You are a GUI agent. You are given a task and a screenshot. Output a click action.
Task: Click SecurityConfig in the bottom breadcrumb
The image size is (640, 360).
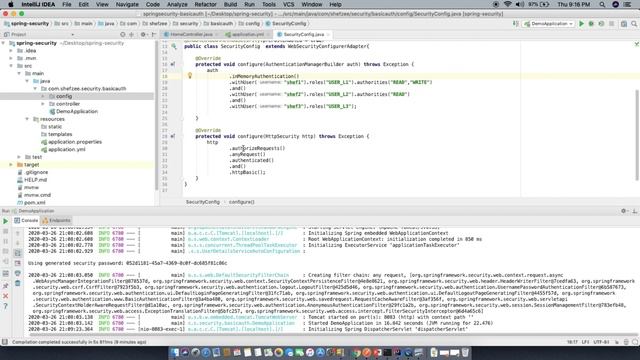click(203, 202)
